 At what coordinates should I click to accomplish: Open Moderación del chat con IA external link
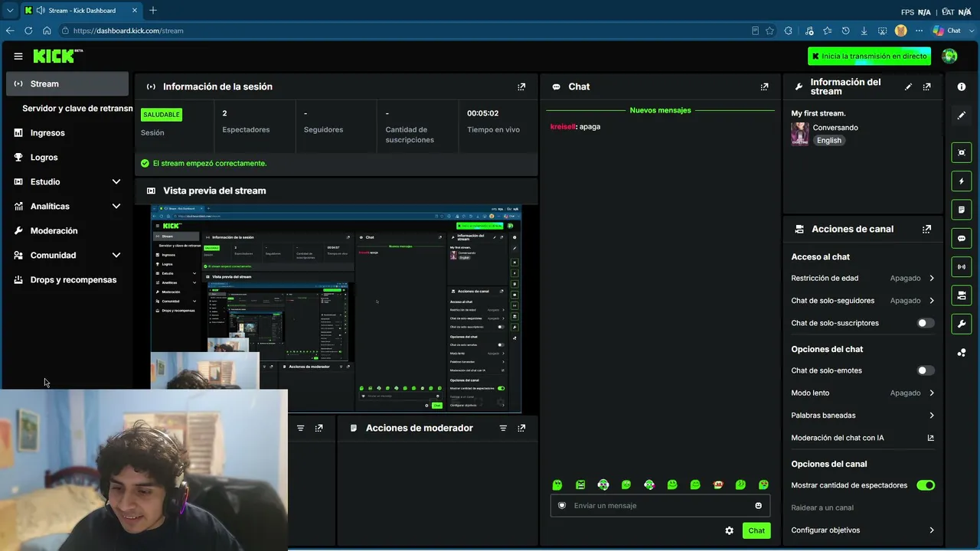click(x=930, y=438)
